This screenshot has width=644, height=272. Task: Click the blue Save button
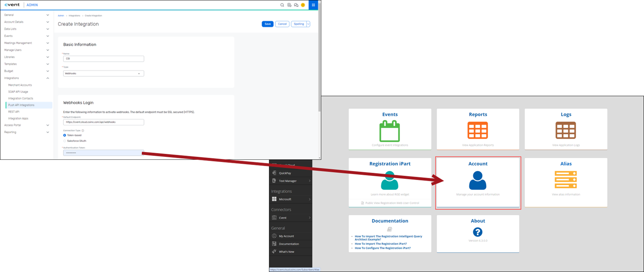point(267,24)
